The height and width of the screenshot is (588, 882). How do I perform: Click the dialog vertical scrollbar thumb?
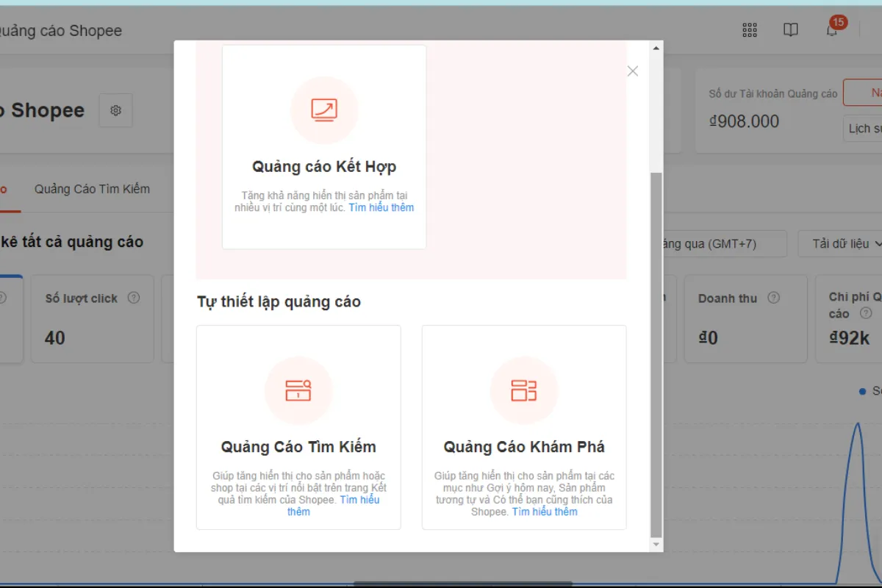tap(656, 355)
